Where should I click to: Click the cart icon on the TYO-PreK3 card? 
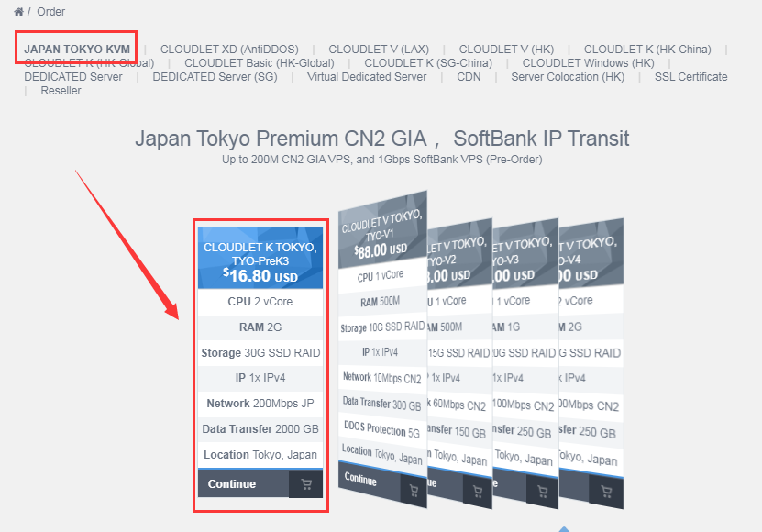pyautogui.click(x=306, y=484)
